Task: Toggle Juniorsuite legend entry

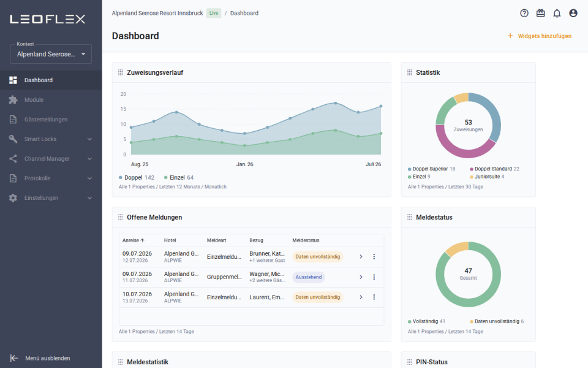Action: click(x=487, y=177)
